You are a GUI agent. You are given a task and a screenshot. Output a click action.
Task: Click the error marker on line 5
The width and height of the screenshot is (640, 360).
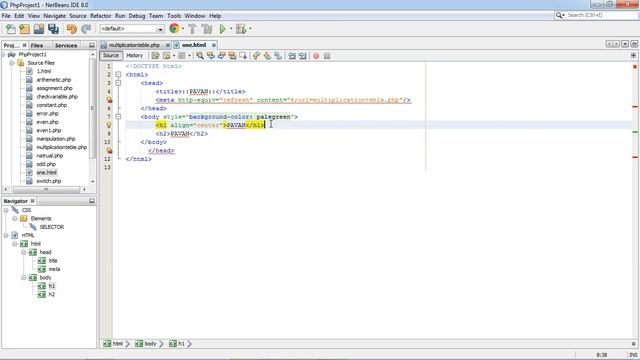[109, 100]
